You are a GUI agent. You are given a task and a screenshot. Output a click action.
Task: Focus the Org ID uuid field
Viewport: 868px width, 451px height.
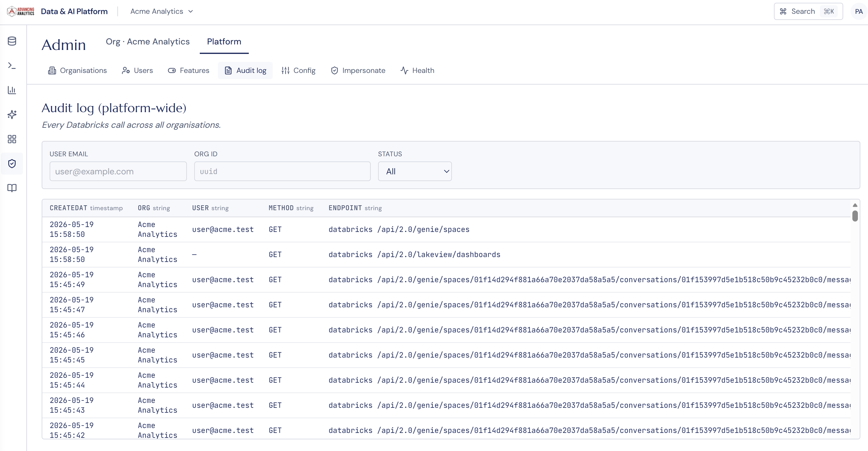(x=282, y=171)
